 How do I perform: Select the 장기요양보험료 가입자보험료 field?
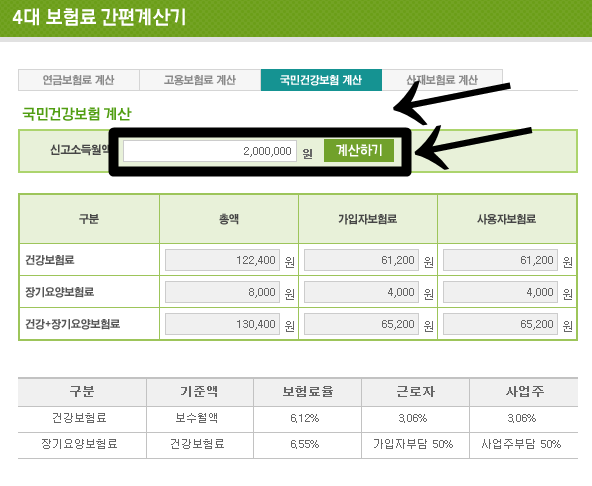click(361, 292)
